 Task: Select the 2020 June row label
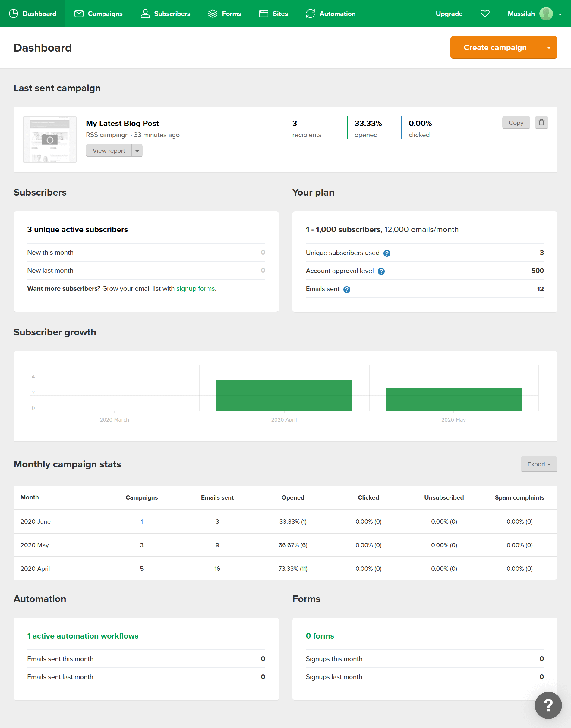(36, 522)
